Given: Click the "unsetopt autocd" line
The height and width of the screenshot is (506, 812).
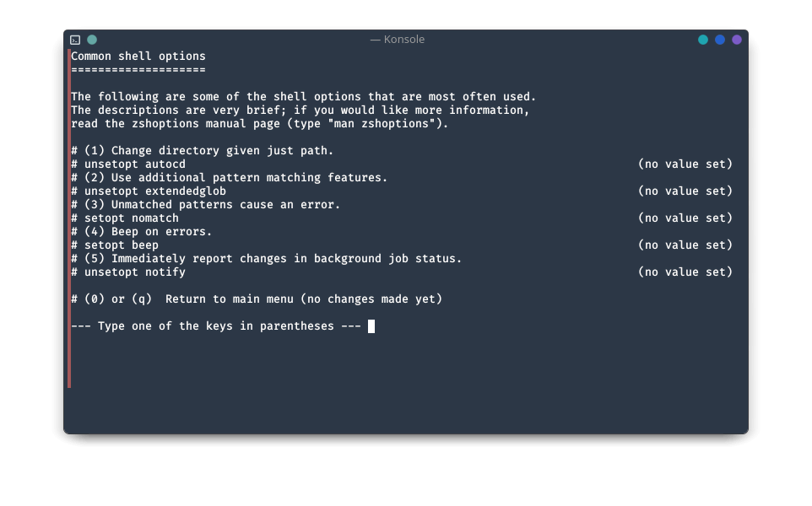Looking at the screenshot, I should 128,164.
